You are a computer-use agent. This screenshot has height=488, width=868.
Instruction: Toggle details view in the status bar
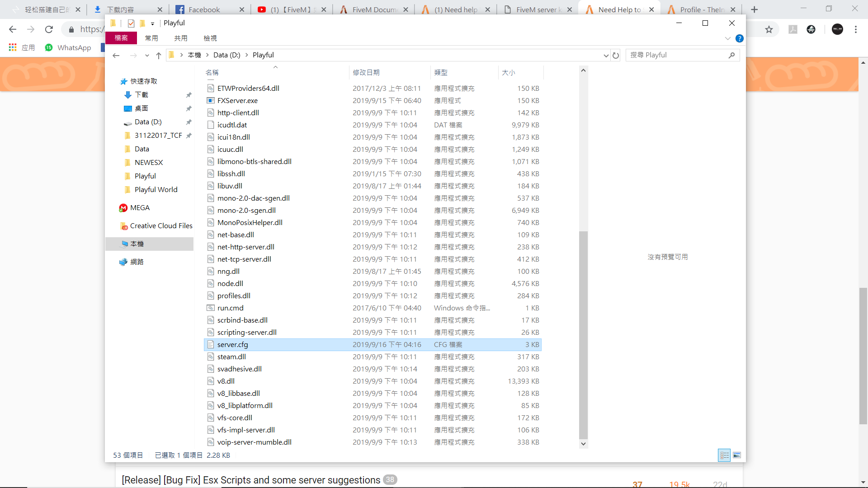coord(724,455)
